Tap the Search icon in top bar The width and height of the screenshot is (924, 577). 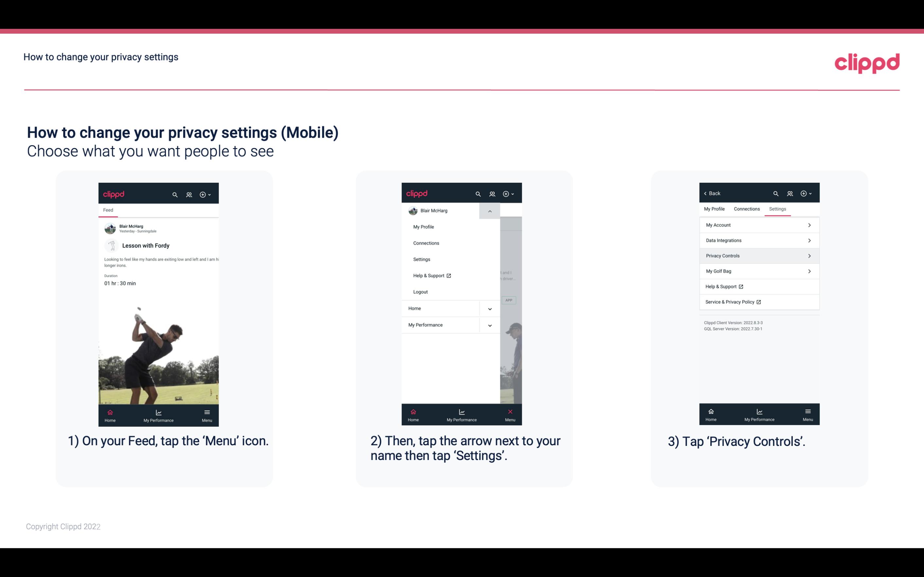coord(175,194)
